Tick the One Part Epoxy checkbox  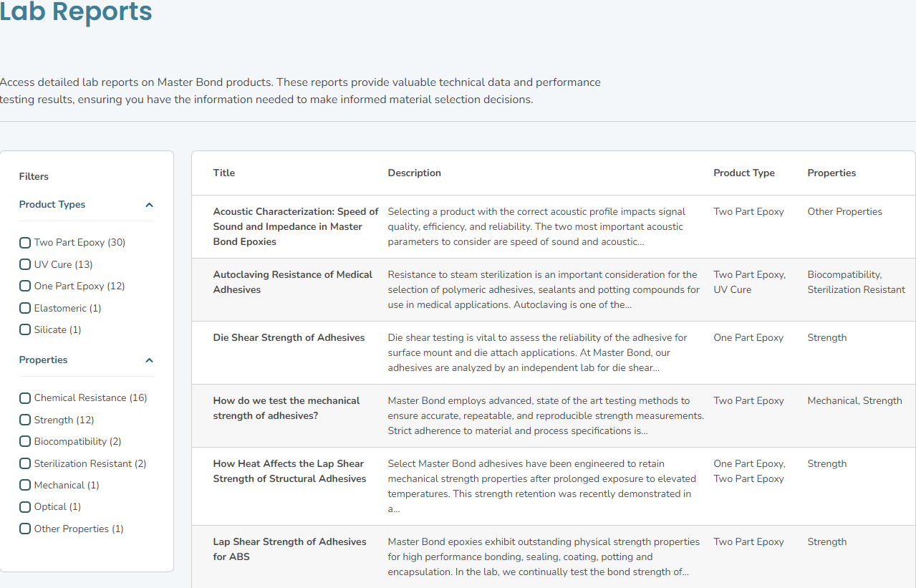pyautogui.click(x=25, y=286)
